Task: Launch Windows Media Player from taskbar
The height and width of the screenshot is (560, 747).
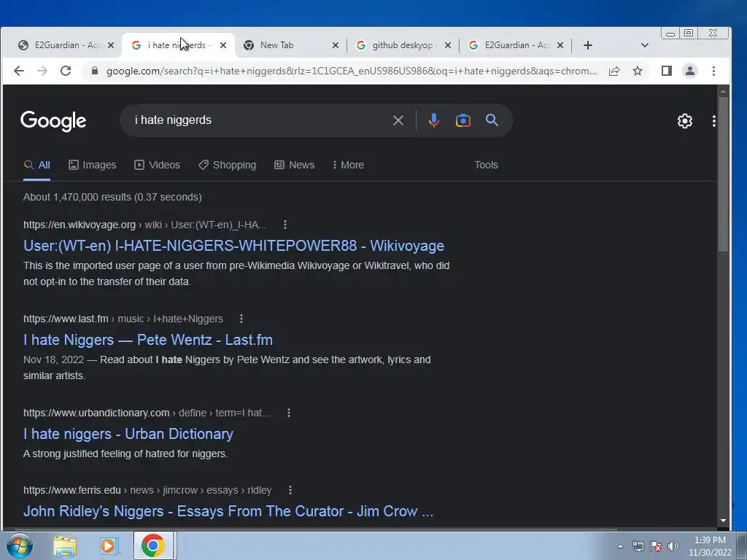Action: (109, 546)
